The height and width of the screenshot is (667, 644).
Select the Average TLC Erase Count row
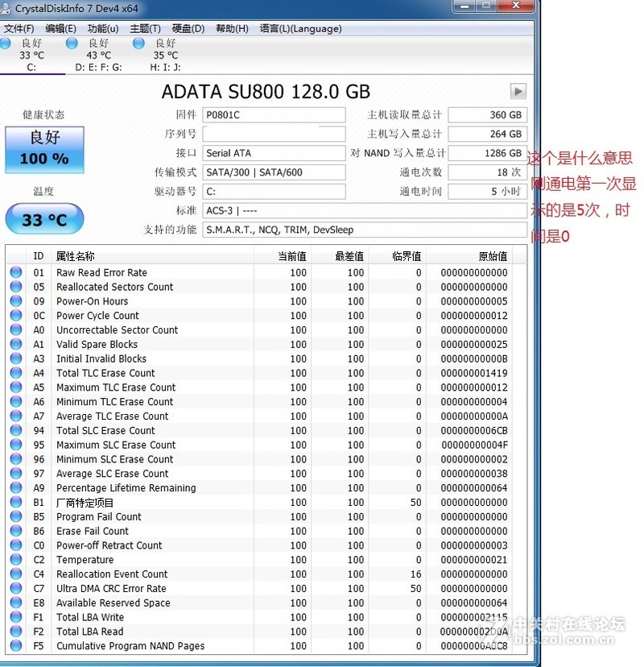pyautogui.click(x=266, y=416)
